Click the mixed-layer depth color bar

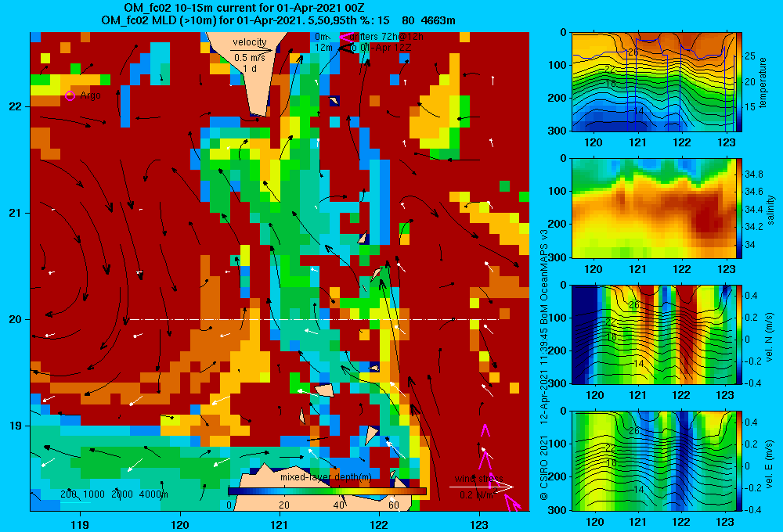(x=327, y=491)
